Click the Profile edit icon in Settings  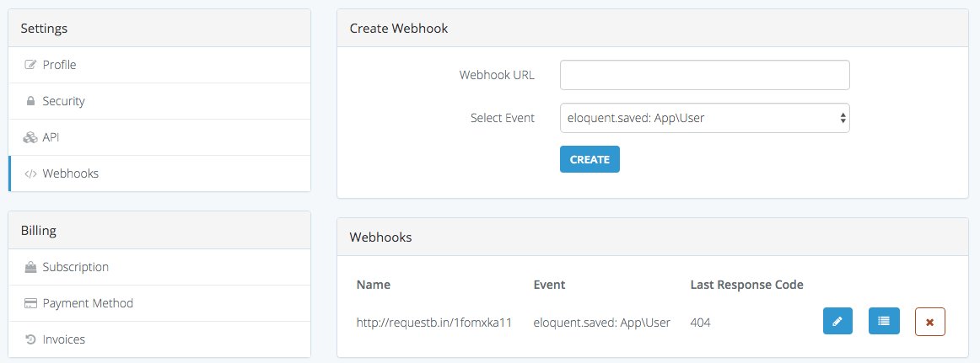click(30, 65)
